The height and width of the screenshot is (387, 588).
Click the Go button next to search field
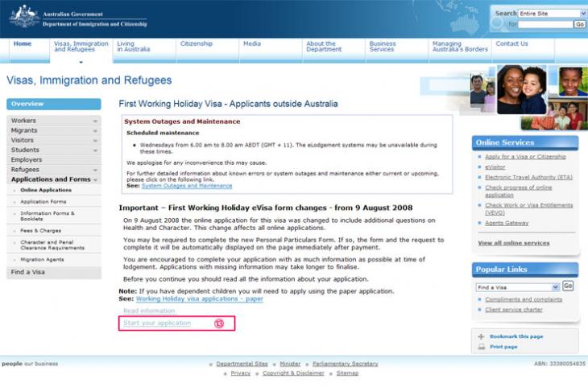click(x=579, y=24)
